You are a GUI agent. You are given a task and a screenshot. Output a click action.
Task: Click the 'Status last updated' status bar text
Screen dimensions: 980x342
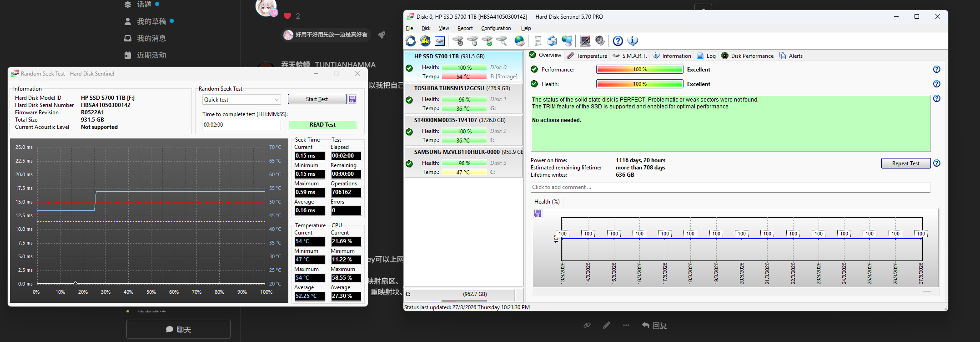click(x=467, y=307)
